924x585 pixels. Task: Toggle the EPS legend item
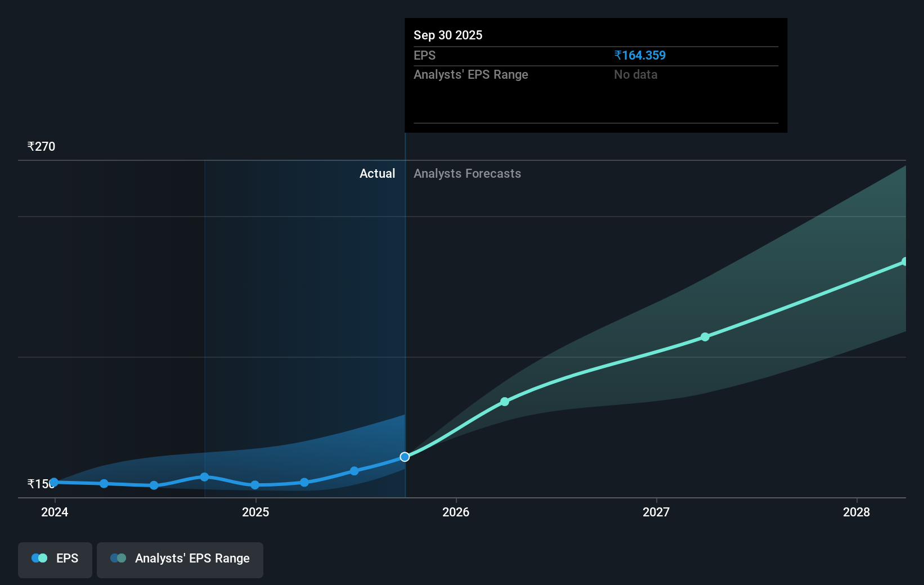coord(55,560)
